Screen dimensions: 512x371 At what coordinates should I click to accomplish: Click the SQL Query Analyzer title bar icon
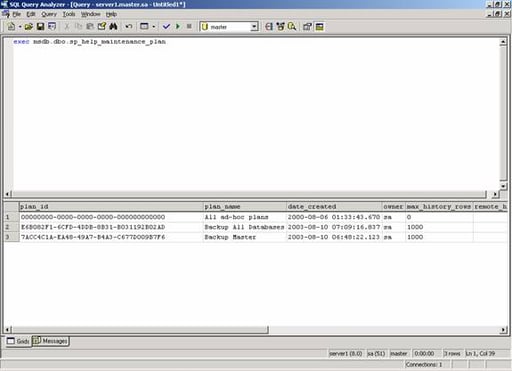(x=4, y=4)
